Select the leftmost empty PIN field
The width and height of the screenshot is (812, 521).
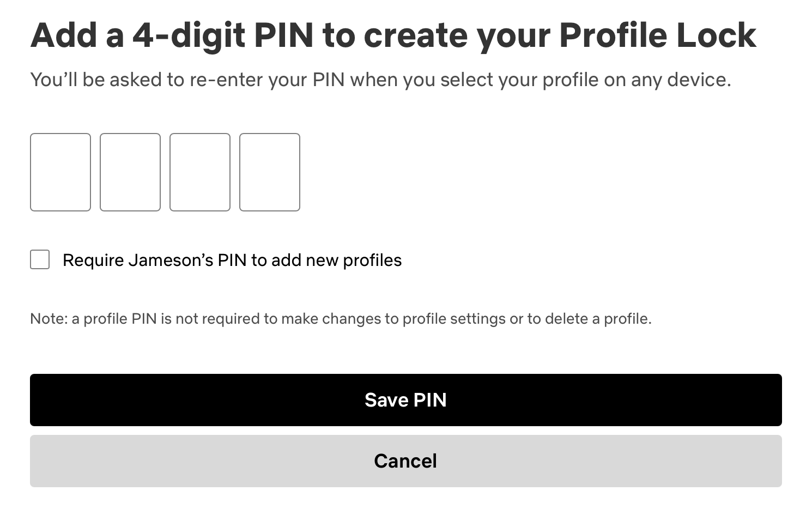tap(60, 172)
